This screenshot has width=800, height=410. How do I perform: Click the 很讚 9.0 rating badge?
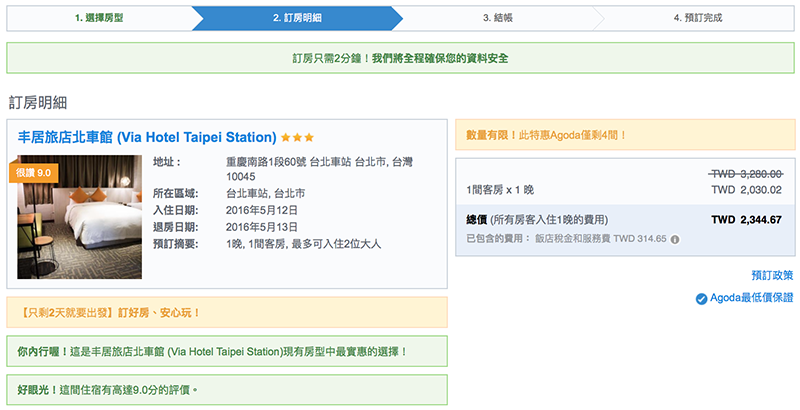(x=34, y=173)
